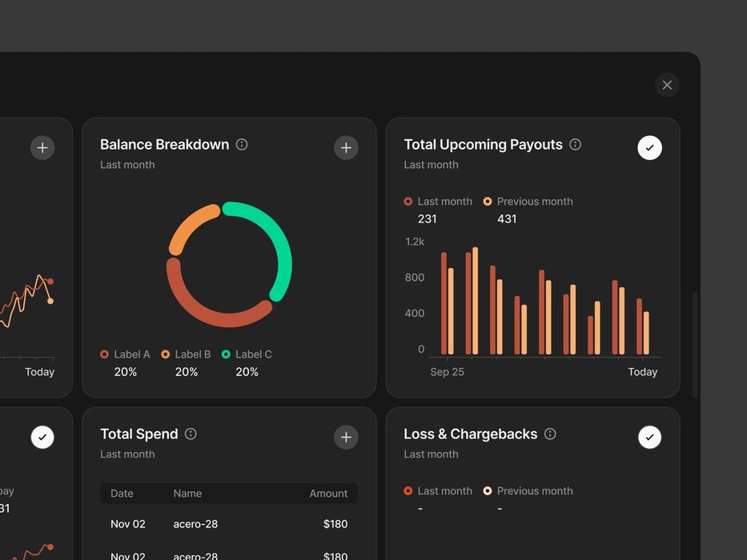Screen dimensions: 747x560
Task: Click the vertical scrollbar on panel edge
Action: click(695, 344)
